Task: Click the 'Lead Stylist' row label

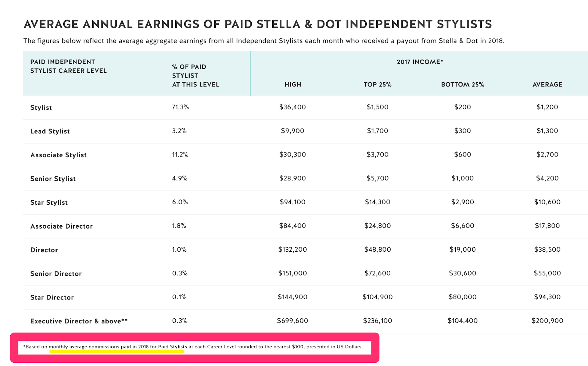Action: coord(50,131)
